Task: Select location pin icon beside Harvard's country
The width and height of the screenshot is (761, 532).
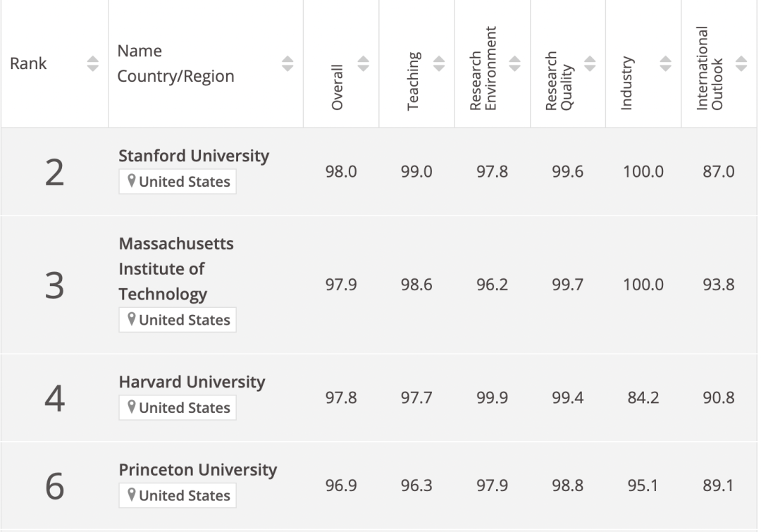Action: click(x=131, y=407)
